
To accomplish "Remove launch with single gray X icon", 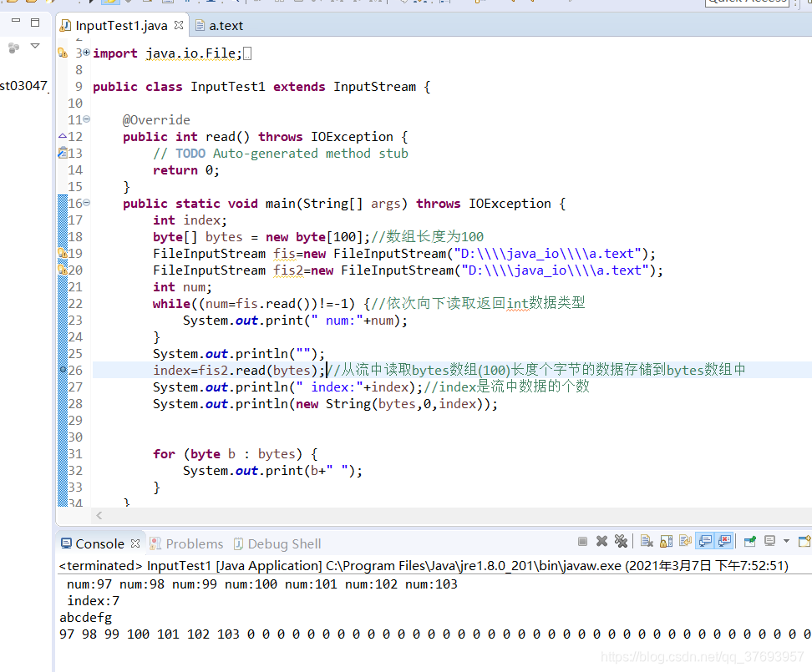I will (601, 542).
